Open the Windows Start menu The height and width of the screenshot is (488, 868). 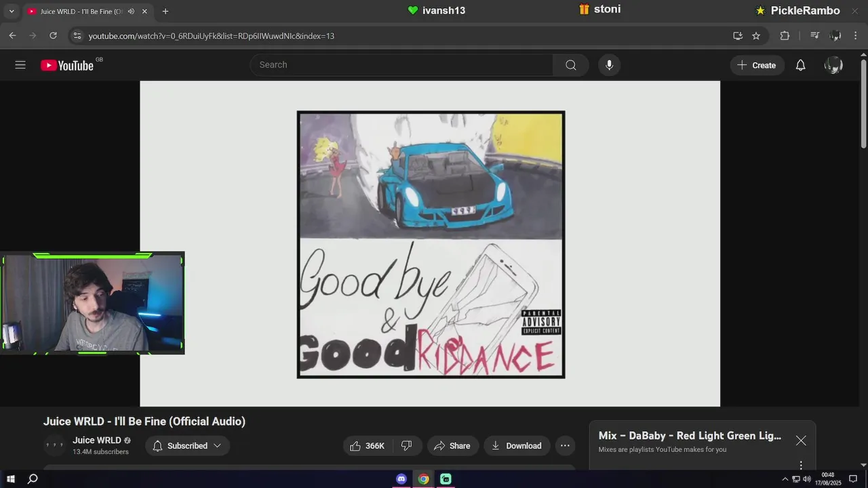pos(11,479)
